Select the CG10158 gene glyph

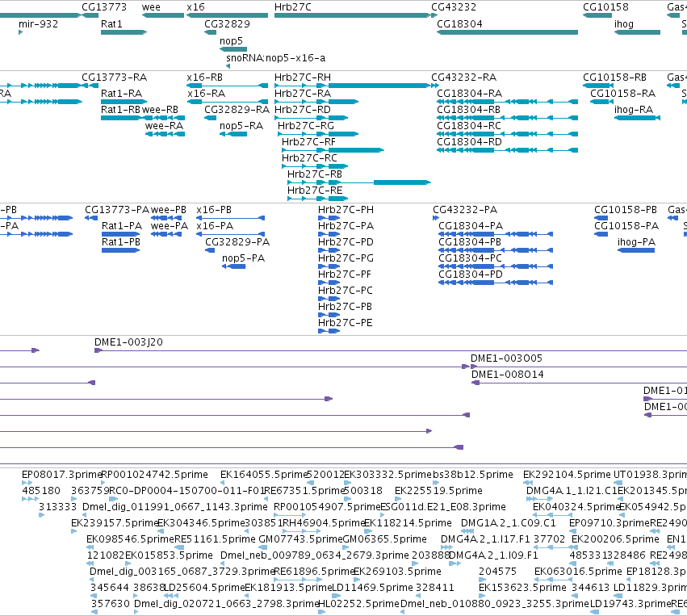tap(597, 15)
